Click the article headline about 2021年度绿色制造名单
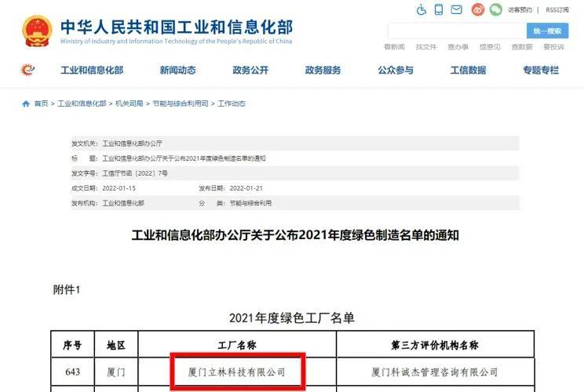 click(295, 235)
